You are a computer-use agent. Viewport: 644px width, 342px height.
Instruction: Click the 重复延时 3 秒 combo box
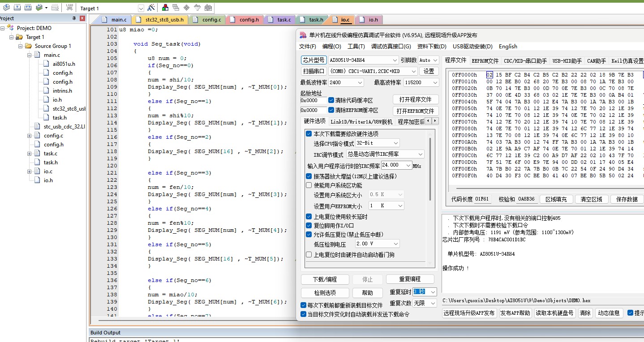click(x=425, y=292)
